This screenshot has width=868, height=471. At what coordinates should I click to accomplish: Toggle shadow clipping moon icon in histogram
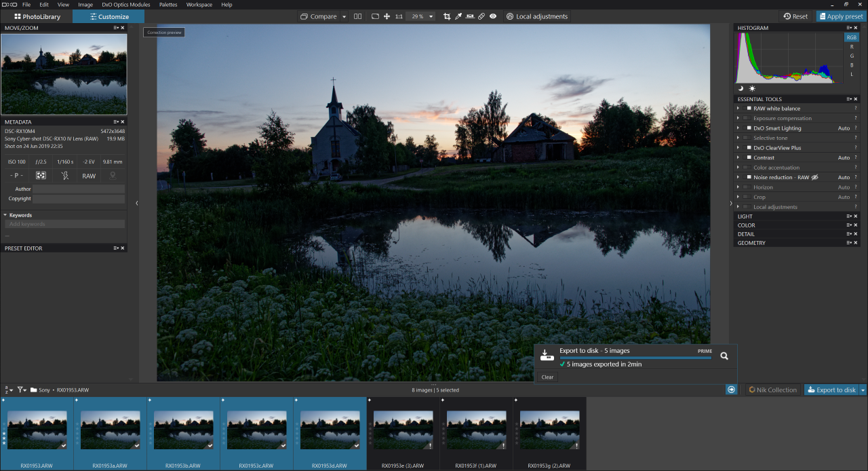point(741,88)
